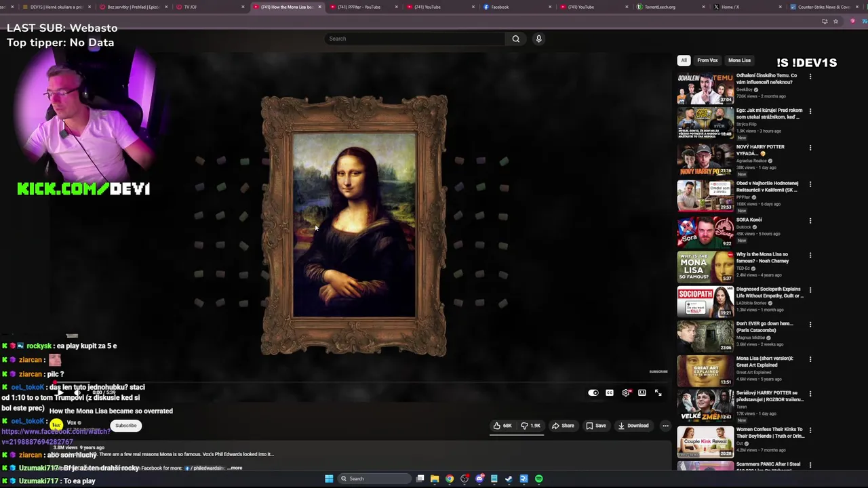This screenshot has height=488, width=868.
Task: Like the video with 68K likes
Action: coord(502,426)
